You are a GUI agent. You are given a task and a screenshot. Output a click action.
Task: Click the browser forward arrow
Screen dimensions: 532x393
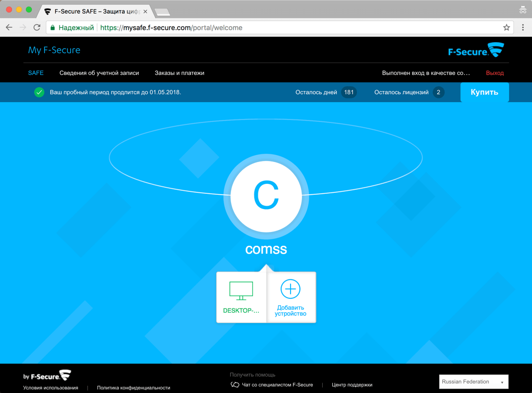click(23, 27)
